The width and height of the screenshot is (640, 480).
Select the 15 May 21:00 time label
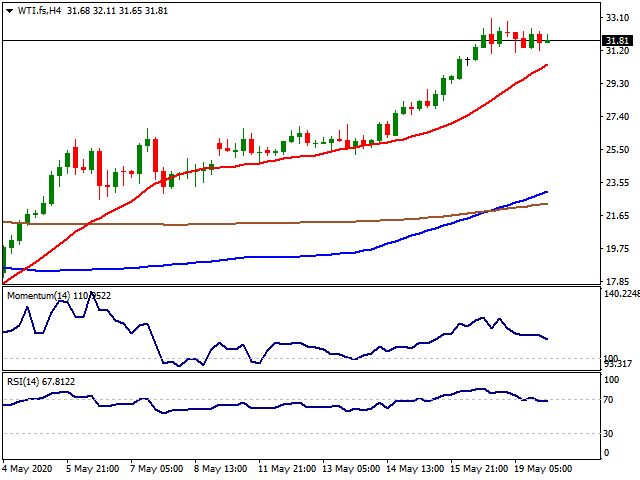tap(479, 469)
